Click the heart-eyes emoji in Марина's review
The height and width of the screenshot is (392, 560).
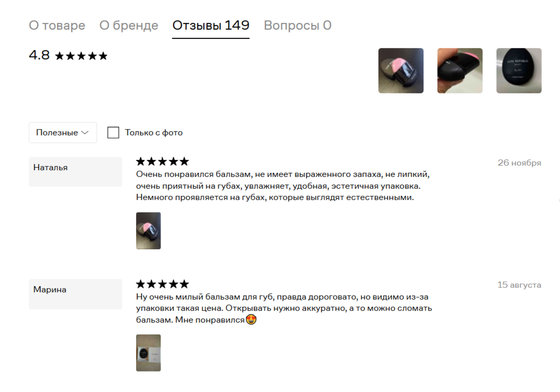pos(251,320)
